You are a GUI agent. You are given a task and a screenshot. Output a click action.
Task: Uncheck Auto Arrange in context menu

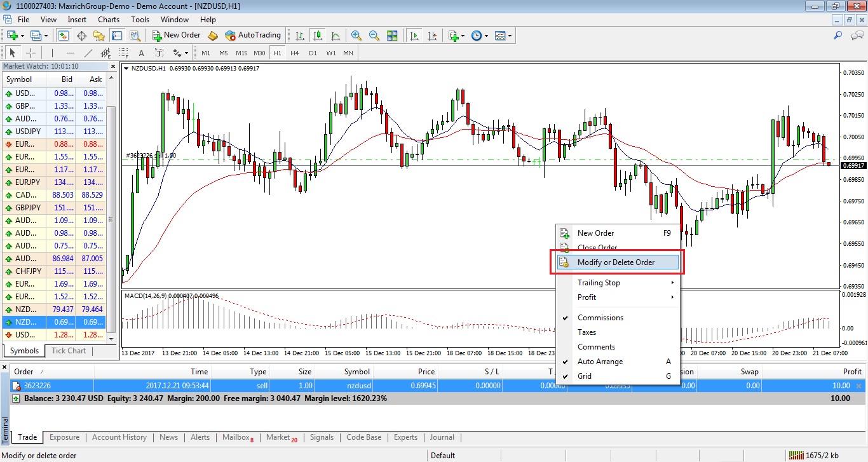[x=618, y=362]
